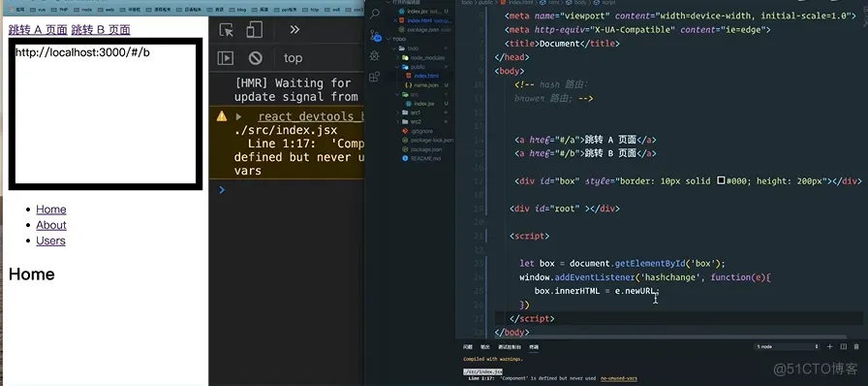This screenshot has width=868, height=386.
Task: Open the .gitignore file
Action: [x=420, y=131]
